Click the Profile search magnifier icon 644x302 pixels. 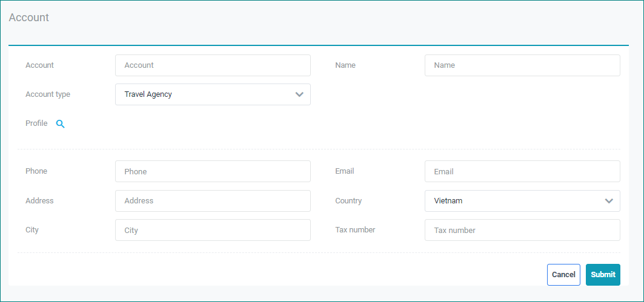click(x=60, y=123)
